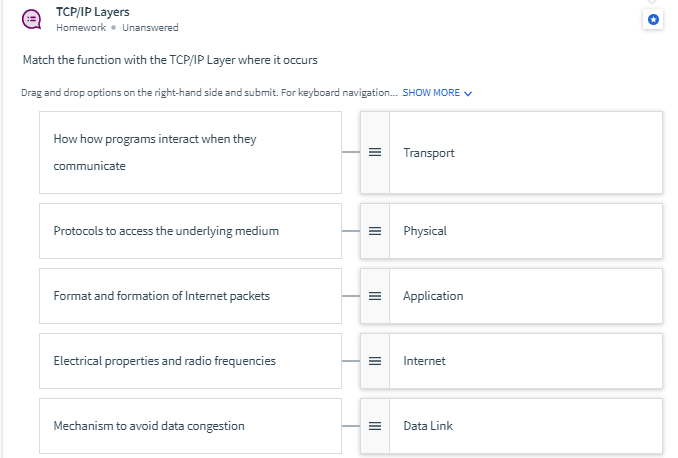Click the chevron next to SHOW MORE
This screenshot has width=678, height=458.
[x=468, y=94]
